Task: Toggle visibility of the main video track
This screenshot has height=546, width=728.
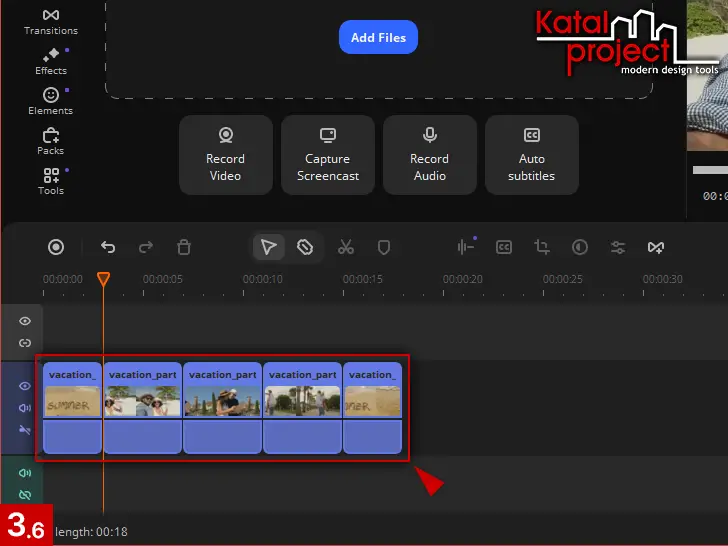Action: (25, 385)
